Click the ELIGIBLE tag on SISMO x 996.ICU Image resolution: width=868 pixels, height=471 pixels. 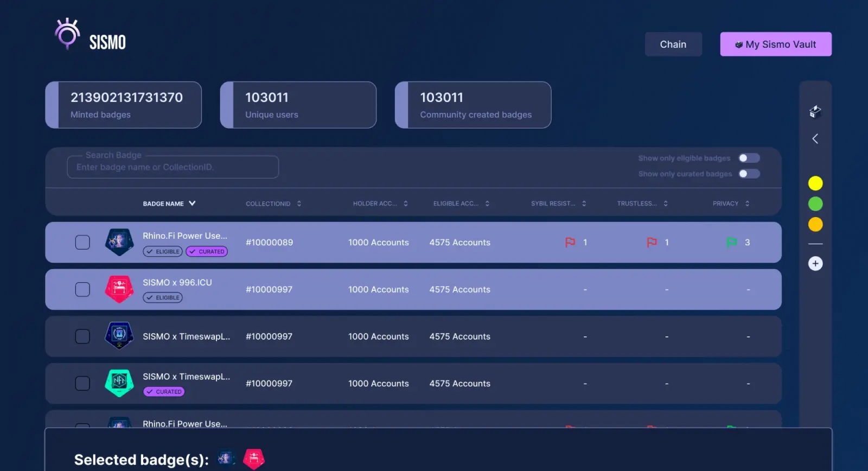point(163,297)
